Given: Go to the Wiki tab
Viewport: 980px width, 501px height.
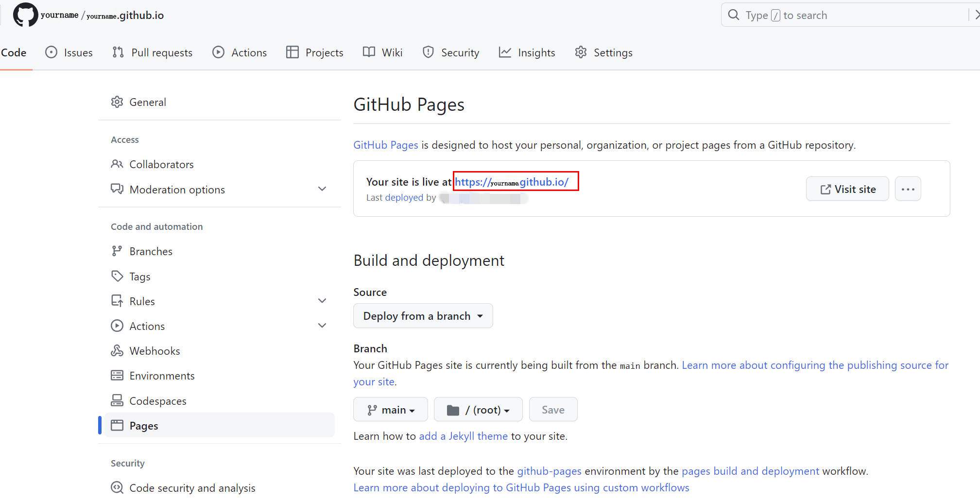Looking at the screenshot, I should pos(383,52).
